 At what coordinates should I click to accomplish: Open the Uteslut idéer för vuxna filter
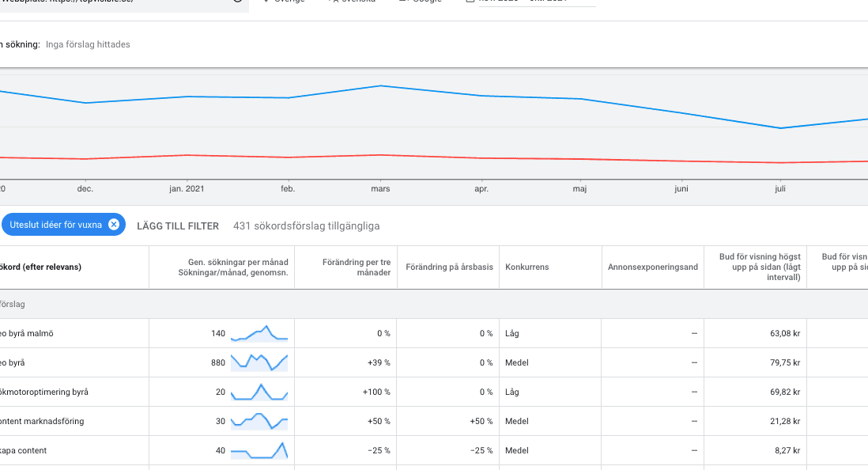(x=55, y=225)
